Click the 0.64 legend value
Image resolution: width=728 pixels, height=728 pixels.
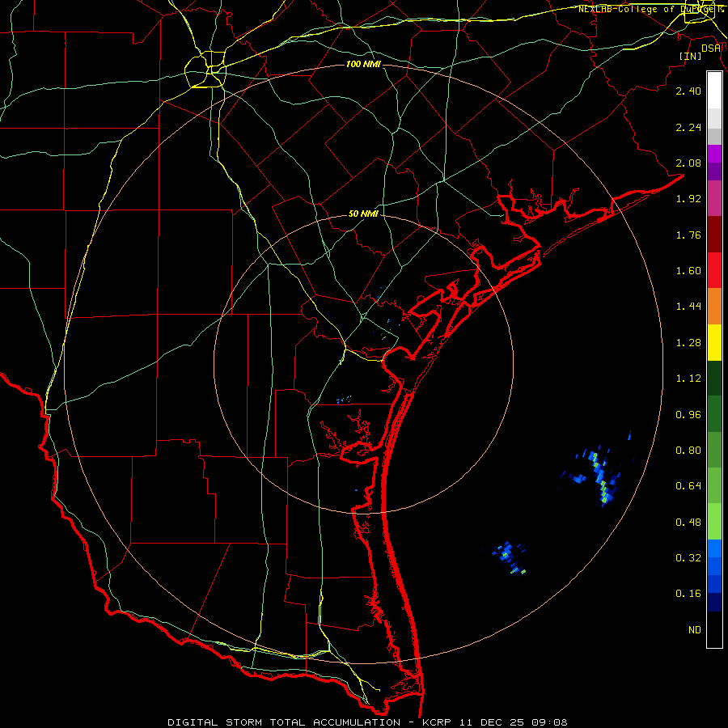pos(688,486)
